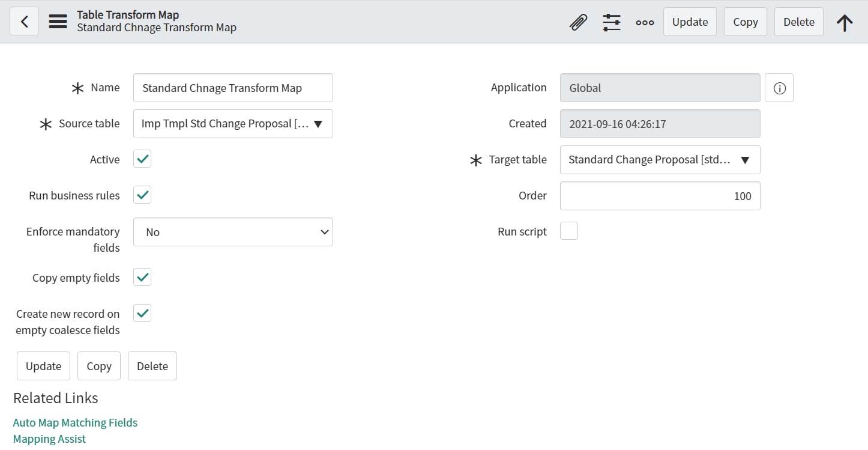Click Delete in the header bar

click(x=799, y=22)
